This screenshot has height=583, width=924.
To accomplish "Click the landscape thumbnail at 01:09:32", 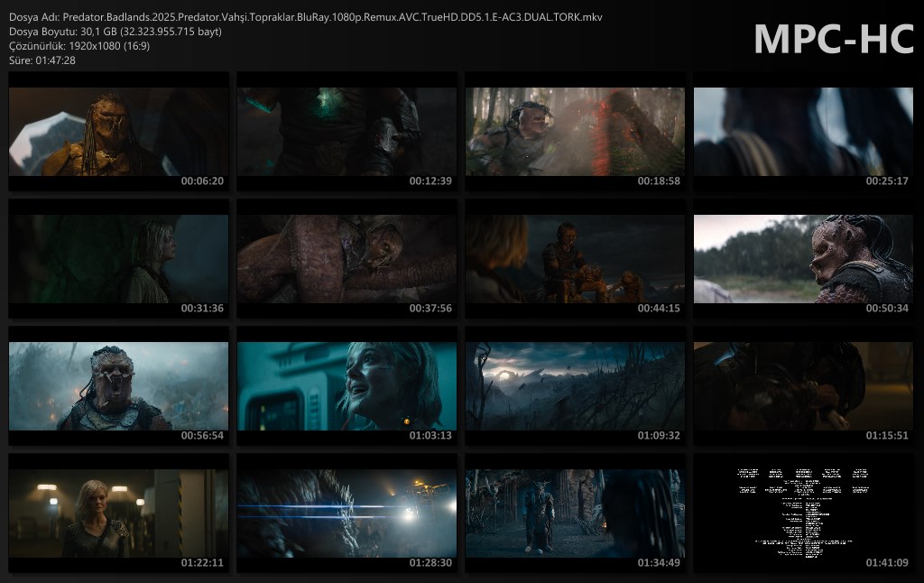I will [x=575, y=386].
